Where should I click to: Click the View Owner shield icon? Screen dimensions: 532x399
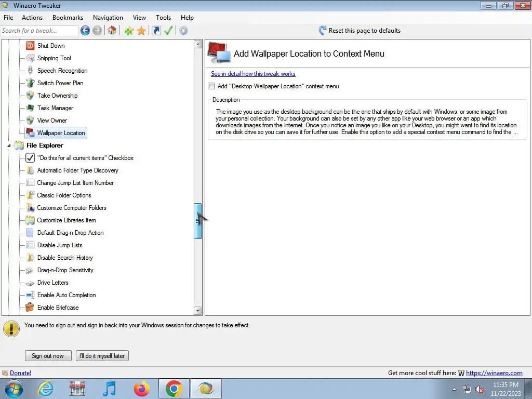point(30,121)
